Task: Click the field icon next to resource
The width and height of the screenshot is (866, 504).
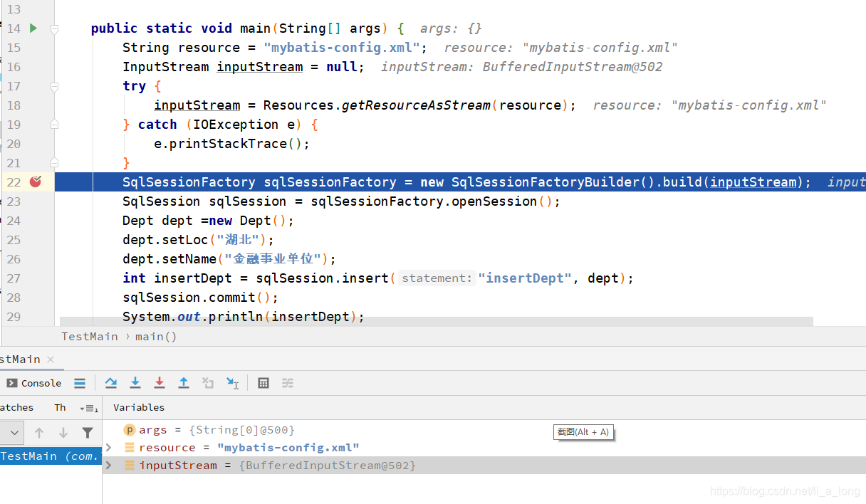Action: click(130, 448)
